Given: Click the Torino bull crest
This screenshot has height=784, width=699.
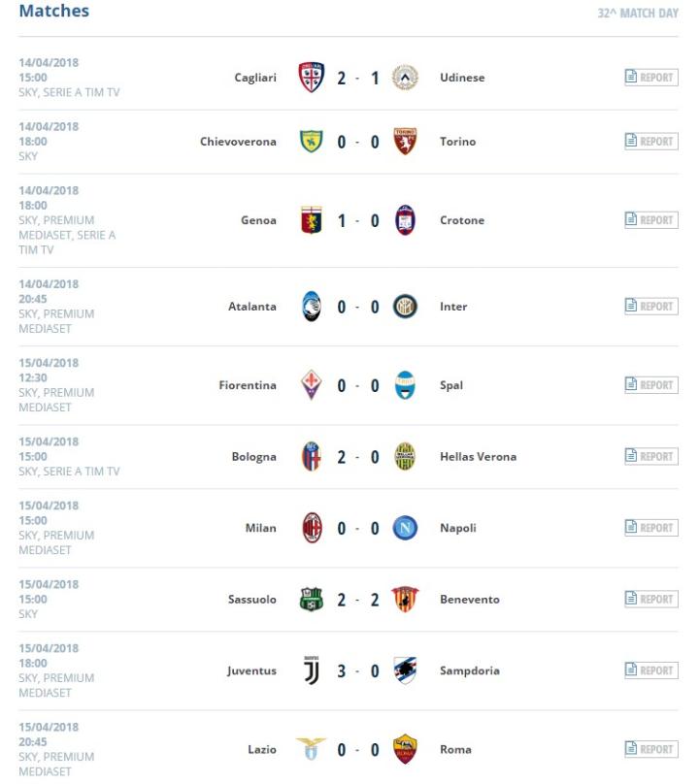Looking at the screenshot, I should 405,142.
